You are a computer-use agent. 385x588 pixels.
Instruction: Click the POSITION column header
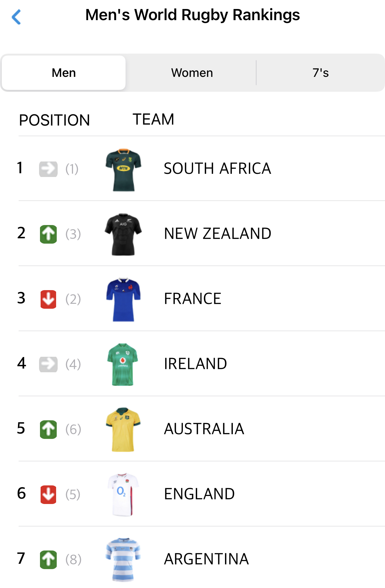[54, 120]
